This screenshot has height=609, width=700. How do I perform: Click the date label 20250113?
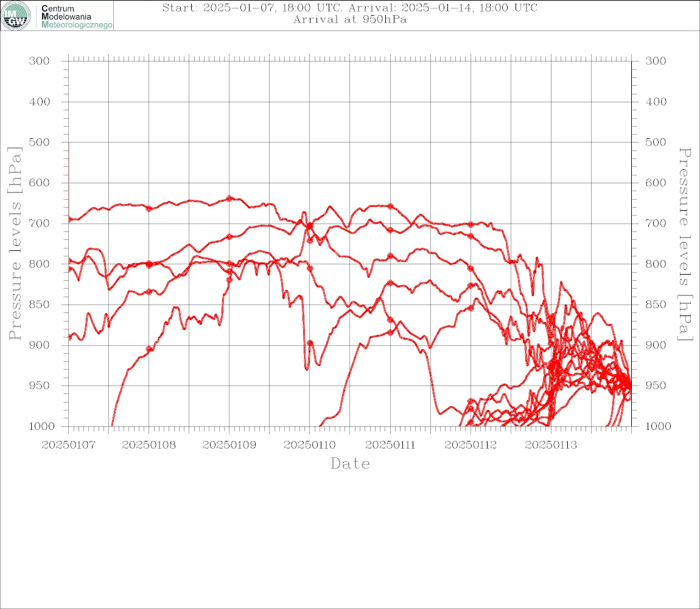coord(551,445)
